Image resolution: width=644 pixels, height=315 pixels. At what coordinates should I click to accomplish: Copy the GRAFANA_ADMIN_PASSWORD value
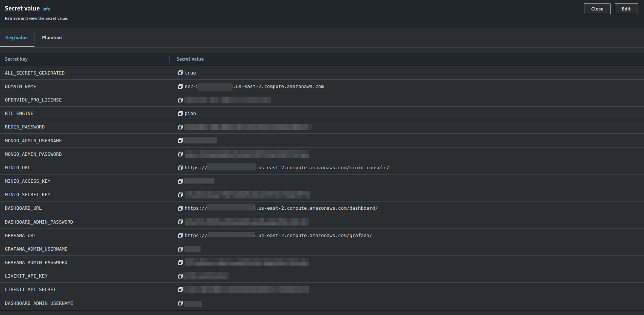coord(180,263)
